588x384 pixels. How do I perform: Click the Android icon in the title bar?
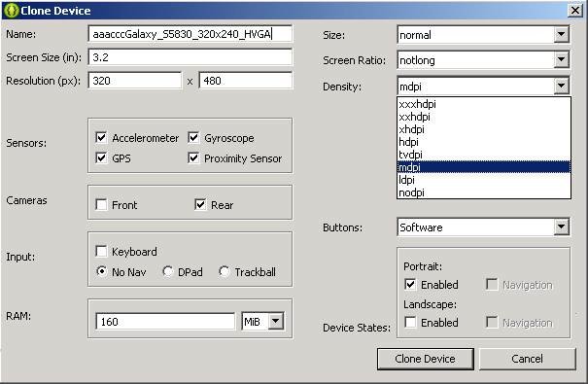click(x=12, y=10)
